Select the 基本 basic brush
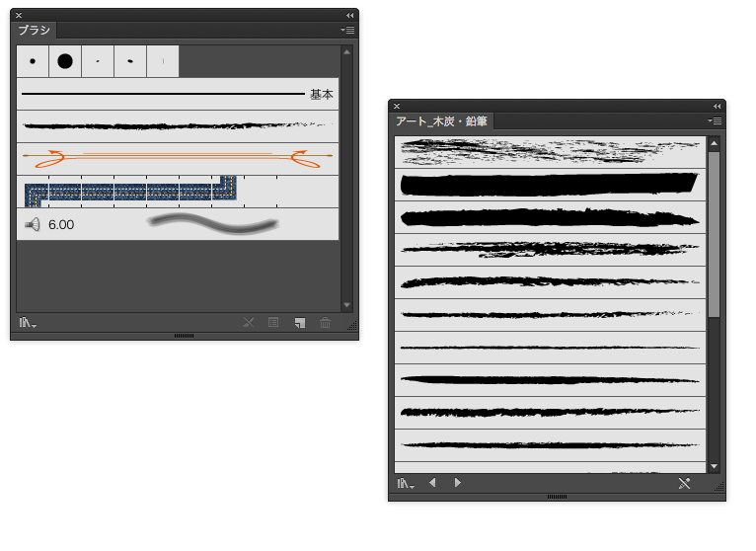This screenshot has width=756, height=551. coord(178,95)
